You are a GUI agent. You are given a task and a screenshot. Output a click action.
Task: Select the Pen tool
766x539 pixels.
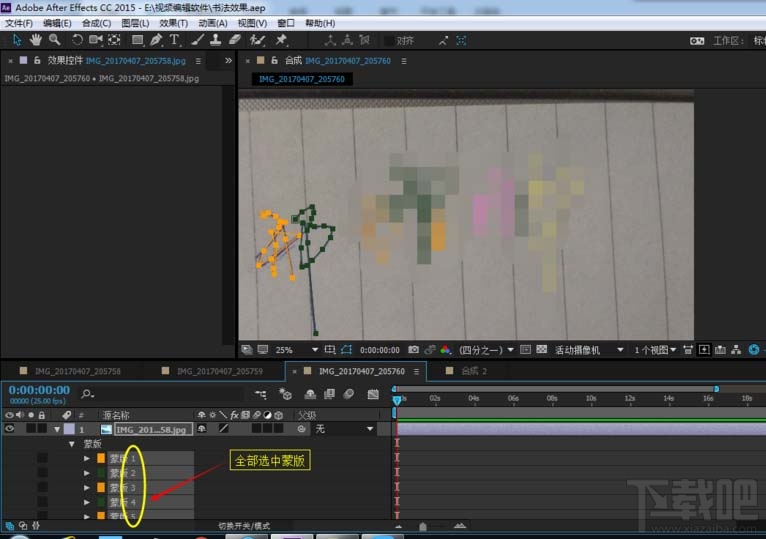click(155, 40)
